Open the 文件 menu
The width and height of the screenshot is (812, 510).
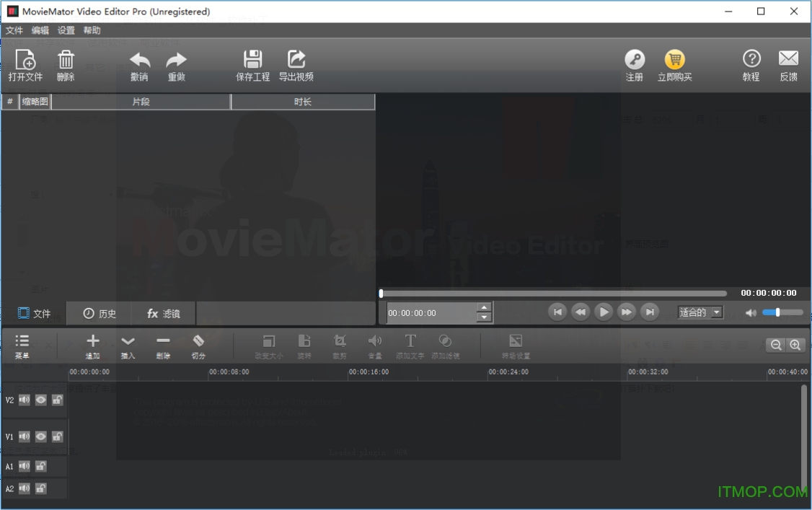coord(14,30)
